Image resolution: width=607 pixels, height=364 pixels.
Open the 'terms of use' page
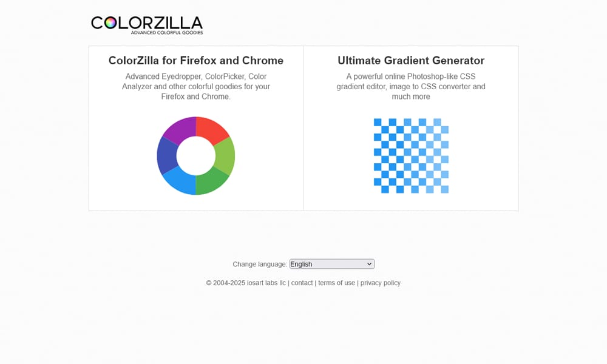[x=336, y=283]
